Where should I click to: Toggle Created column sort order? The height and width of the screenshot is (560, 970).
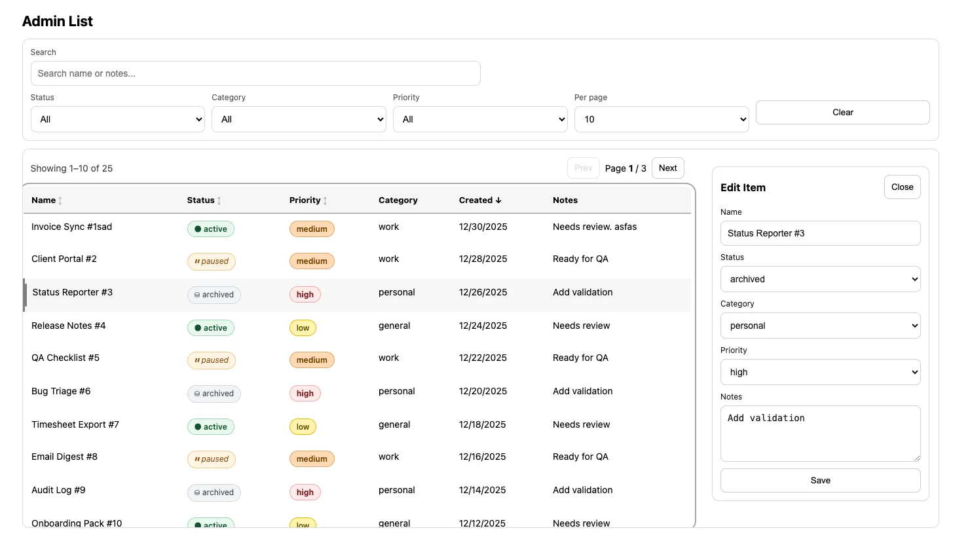pos(480,200)
